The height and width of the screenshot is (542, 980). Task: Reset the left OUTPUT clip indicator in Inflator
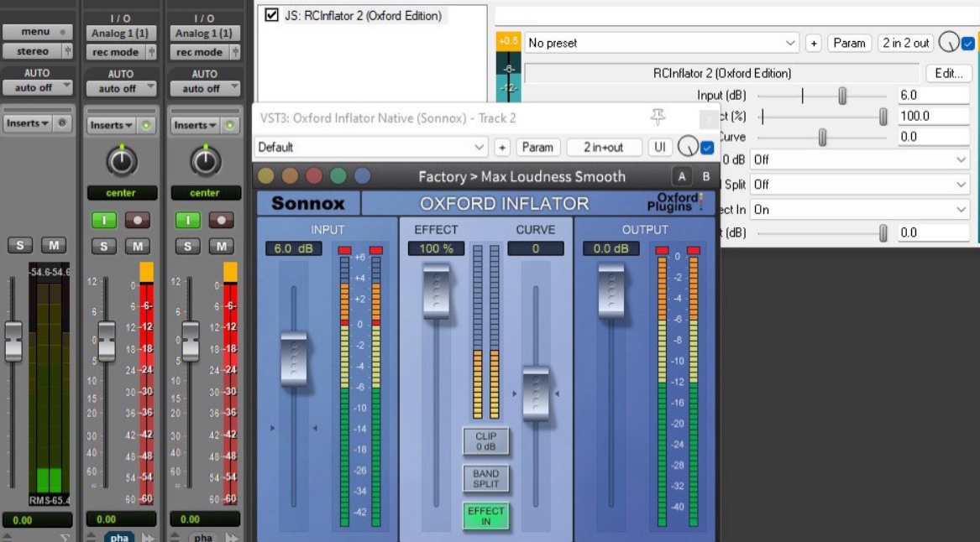[x=662, y=250]
